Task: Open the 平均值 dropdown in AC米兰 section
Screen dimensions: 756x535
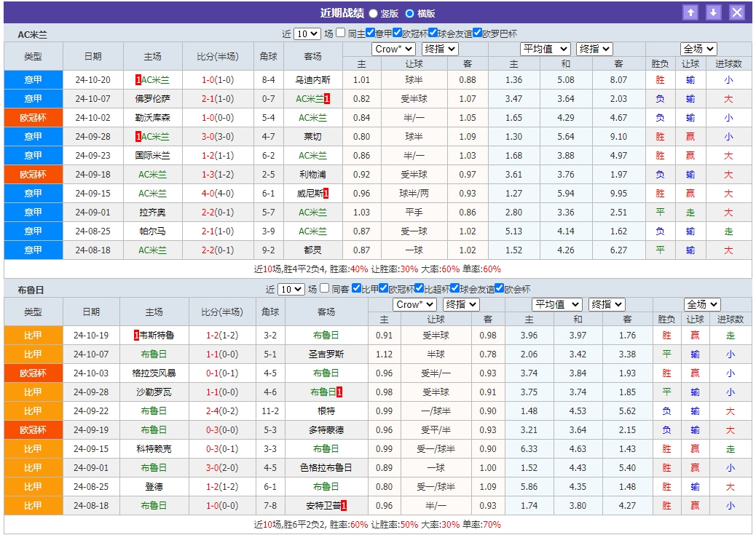Action: coord(544,49)
